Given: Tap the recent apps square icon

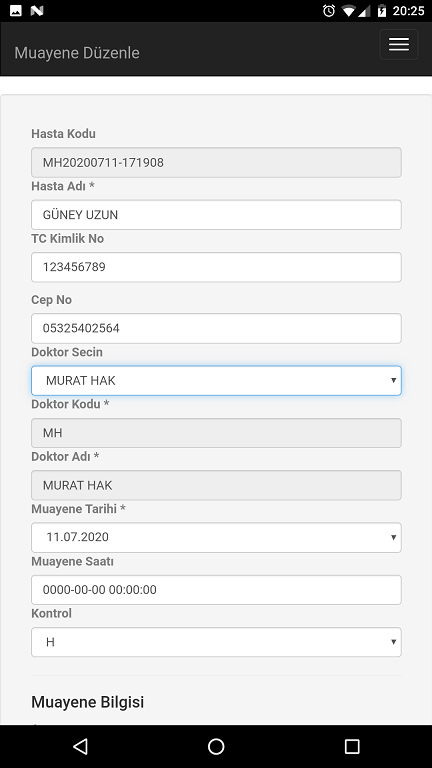Looking at the screenshot, I should pyautogui.click(x=352, y=746).
